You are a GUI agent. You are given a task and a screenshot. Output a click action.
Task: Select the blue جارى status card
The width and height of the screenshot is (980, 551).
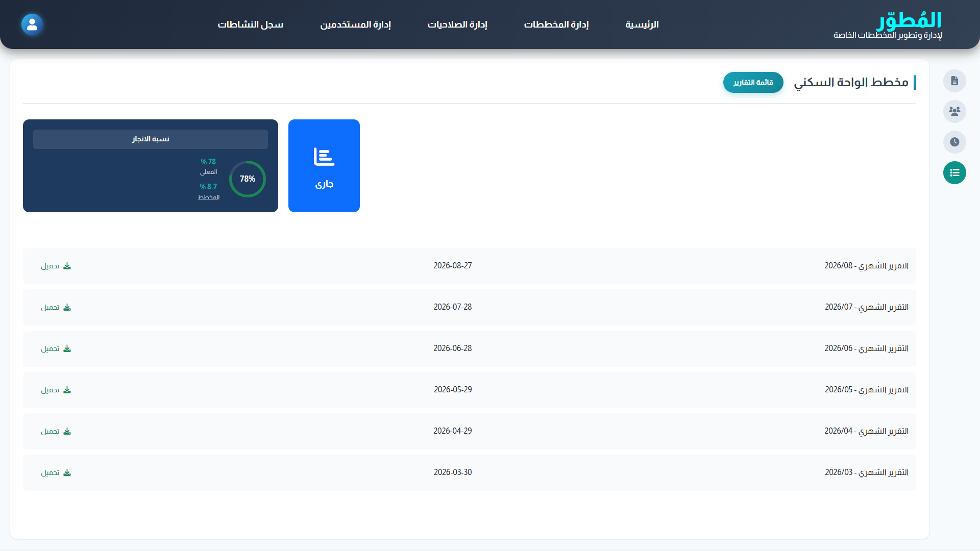324,166
